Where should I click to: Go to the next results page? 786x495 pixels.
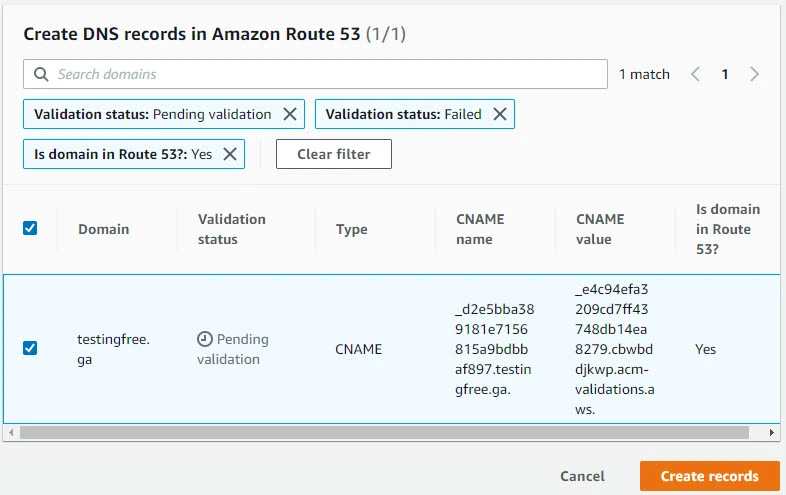[x=755, y=74]
